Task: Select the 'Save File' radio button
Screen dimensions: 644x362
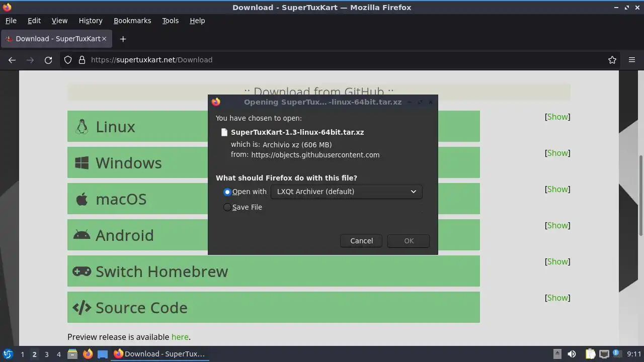Action: pyautogui.click(x=227, y=207)
